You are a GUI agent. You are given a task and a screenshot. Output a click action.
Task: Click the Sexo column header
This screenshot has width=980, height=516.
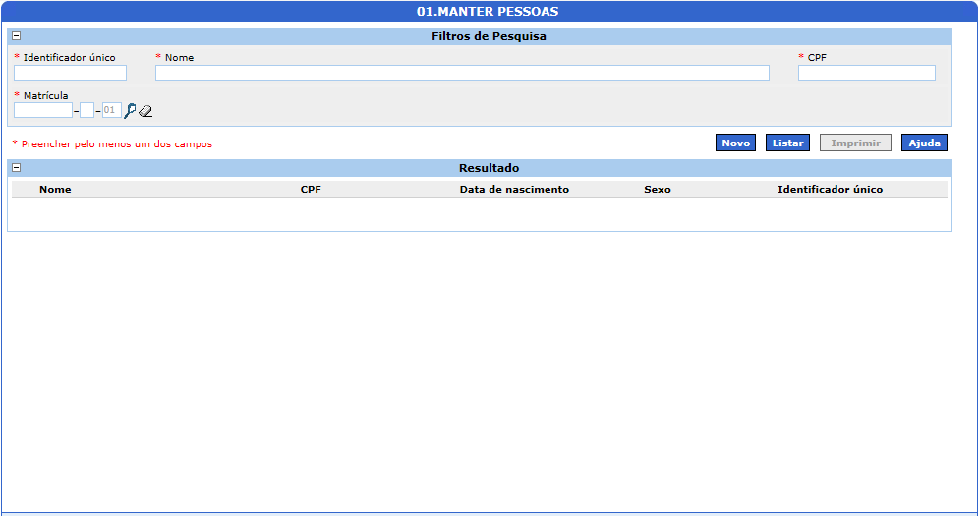coord(657,189)
